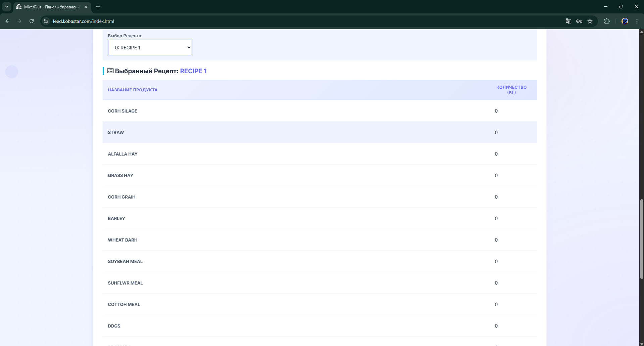The height and width of the screenshot is (346, 644).
Task: Open a new browser tab
Action: click(98, 7)
